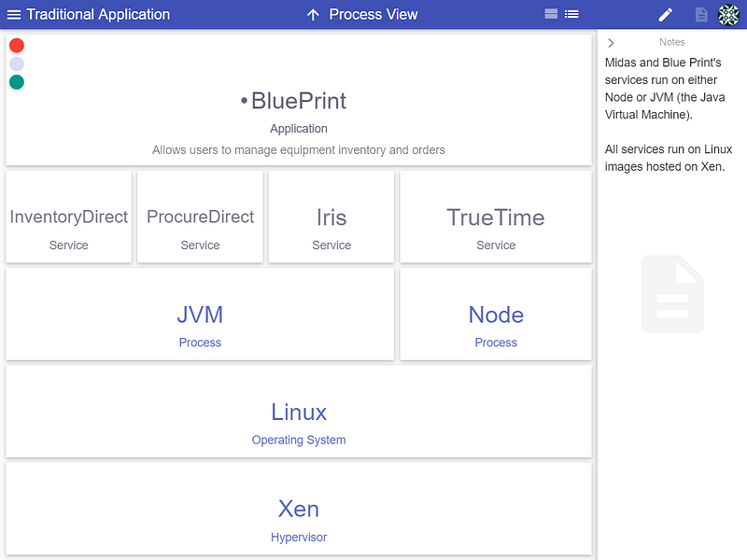Select the TrueTime Service card
747x560 pixels.
point(496,217)
